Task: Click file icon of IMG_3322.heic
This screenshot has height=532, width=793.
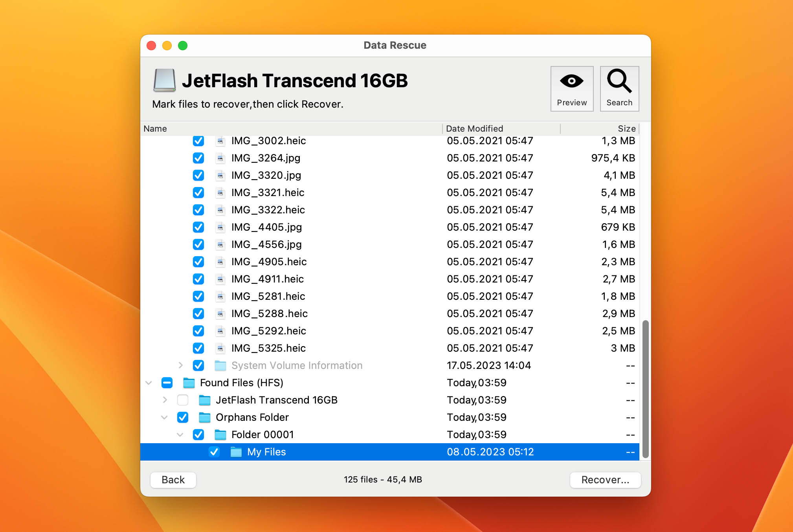Action: pyautogui.click(x=220, y=210)
